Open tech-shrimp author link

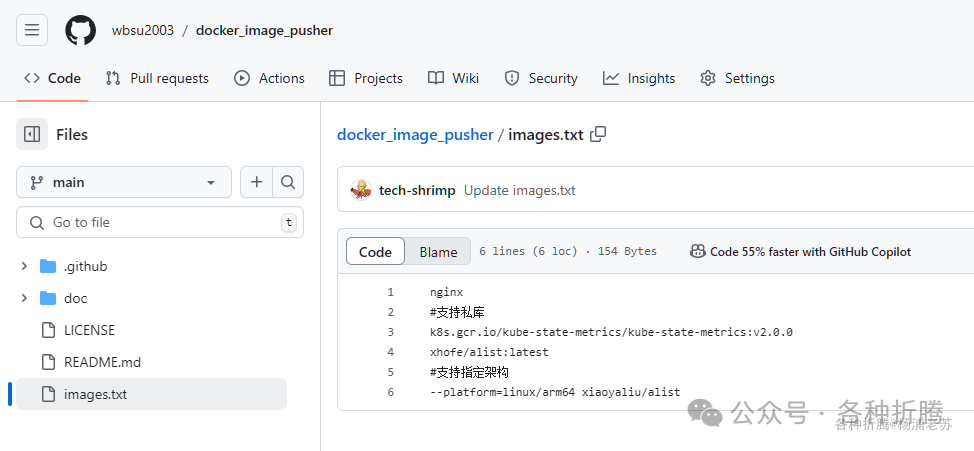pos(417,190)
